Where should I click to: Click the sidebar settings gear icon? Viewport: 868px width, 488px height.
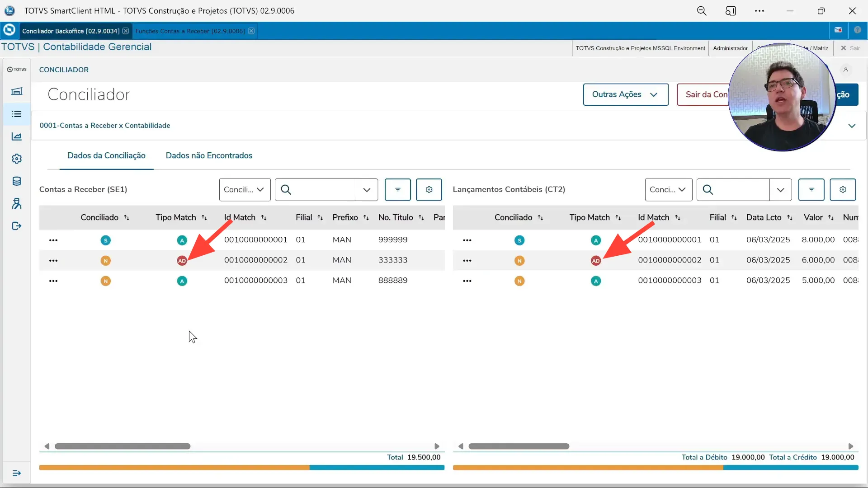pyautogui.click(x=17, y=159)
